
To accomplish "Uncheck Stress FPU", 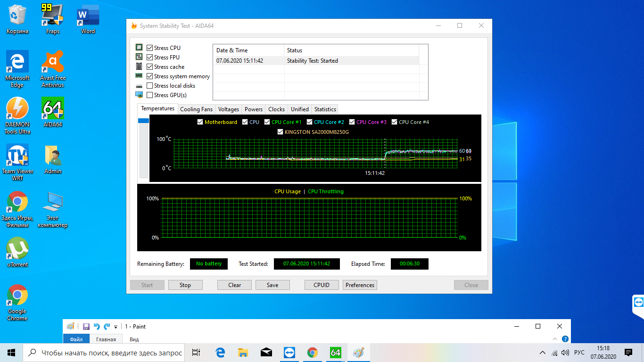I will 149,58.
